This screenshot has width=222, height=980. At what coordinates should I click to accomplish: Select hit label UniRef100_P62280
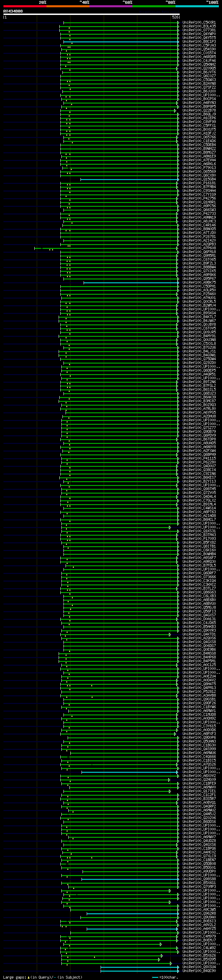(199, 462)
